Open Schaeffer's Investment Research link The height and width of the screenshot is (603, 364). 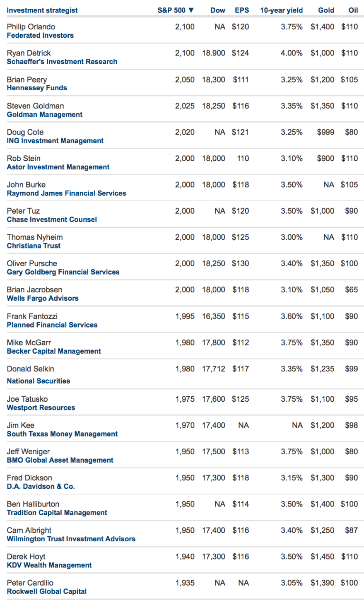pos(62,62)
